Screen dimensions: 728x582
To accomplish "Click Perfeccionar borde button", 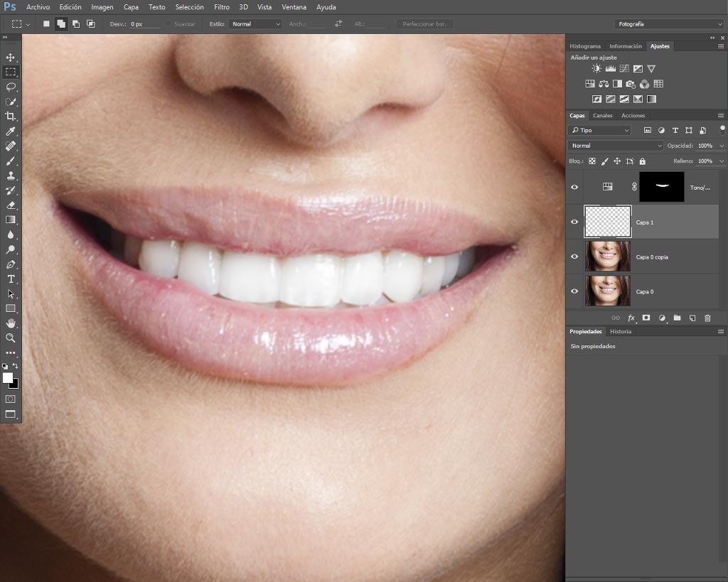I will (x=424, y=24).
